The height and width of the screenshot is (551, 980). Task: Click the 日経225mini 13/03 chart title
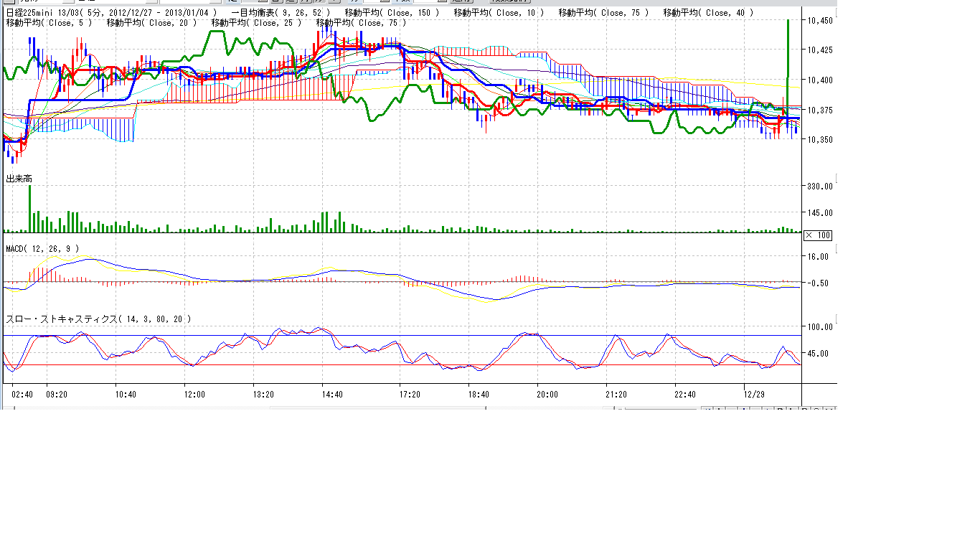42,13
